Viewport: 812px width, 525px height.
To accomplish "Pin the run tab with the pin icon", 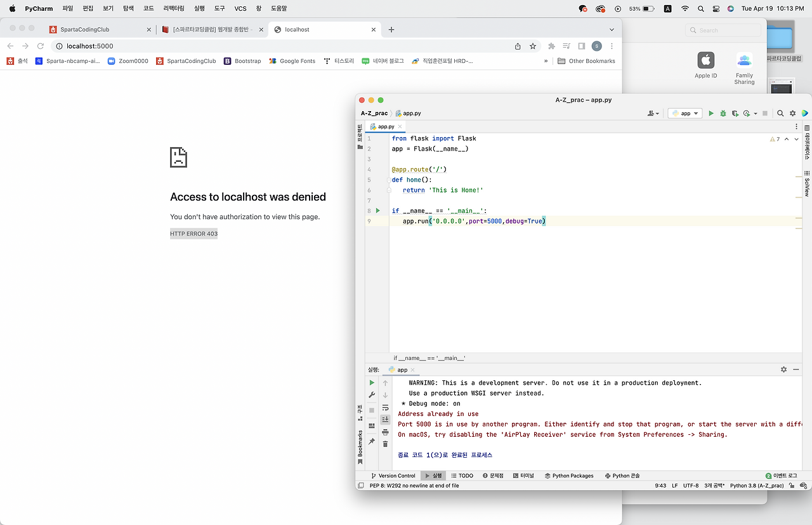I will point(372,441).
